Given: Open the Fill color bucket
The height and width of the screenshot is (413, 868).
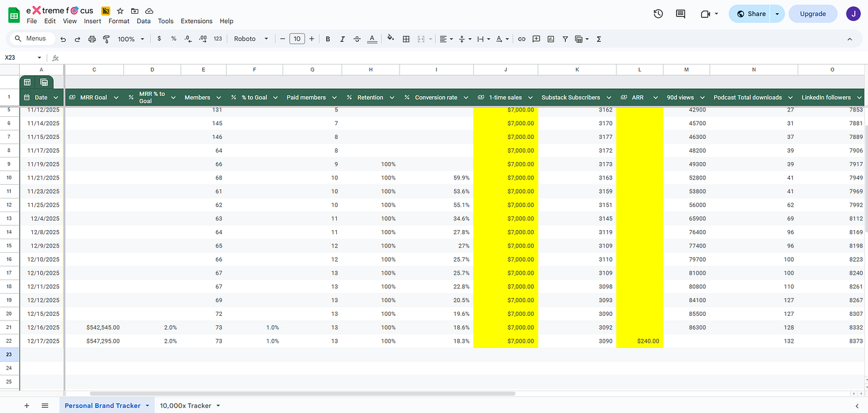Looking at the screenshot, I should pyautogui.click(x=391, y=39).
